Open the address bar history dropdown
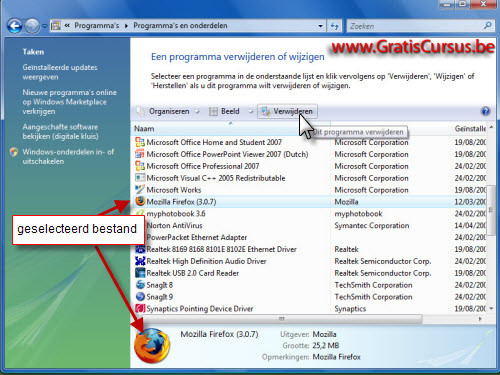 pos(320,26)
